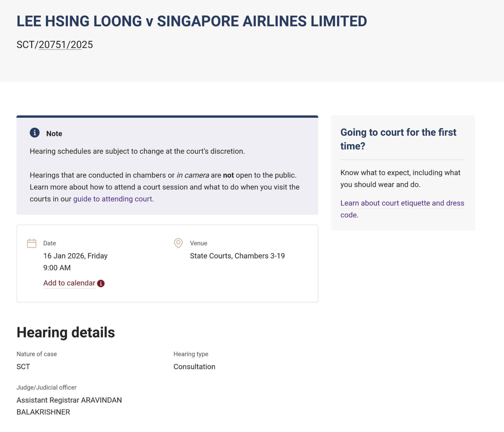Click the Add to calendar link
The height and width of the screenshot is (432, 504).
pyautogui.click(x=69, y=283)
